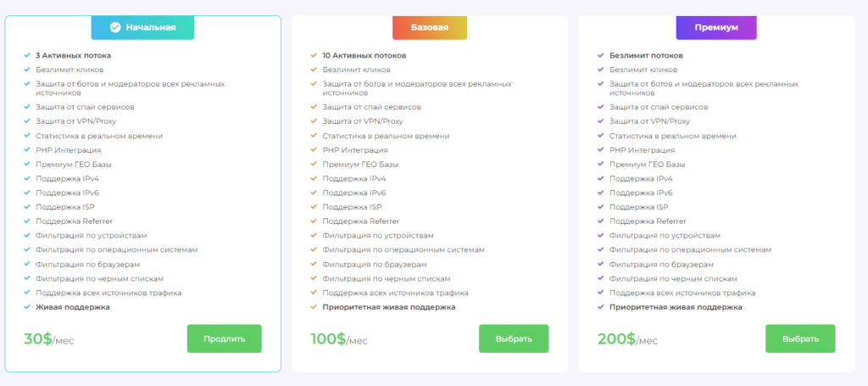Click orange checkmark next to Премиум ГЕО Базы

[314, 165]
